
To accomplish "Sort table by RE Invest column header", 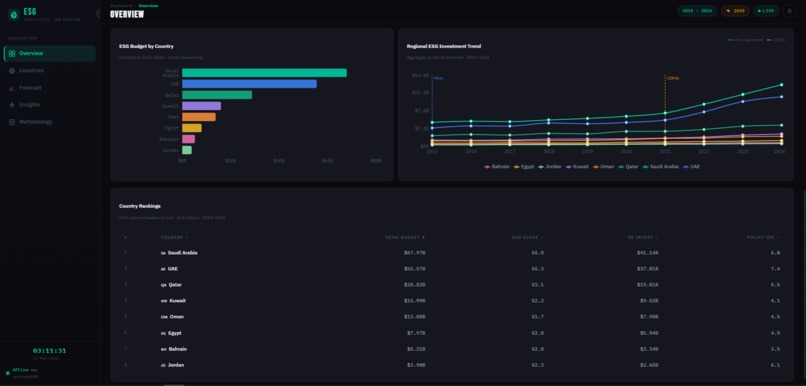I will pos(643,237).
